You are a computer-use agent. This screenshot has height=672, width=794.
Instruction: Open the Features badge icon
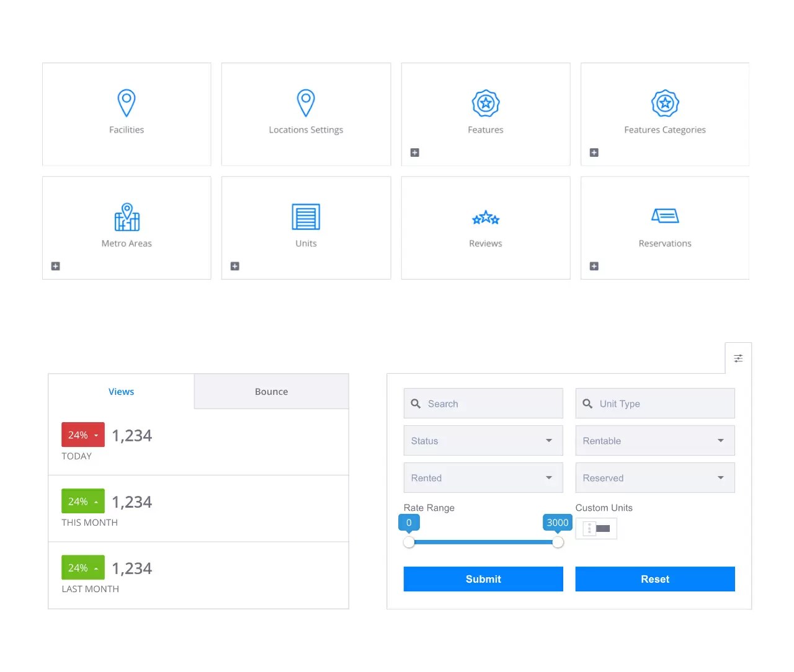pyautogui.click(x=486, y=104)
